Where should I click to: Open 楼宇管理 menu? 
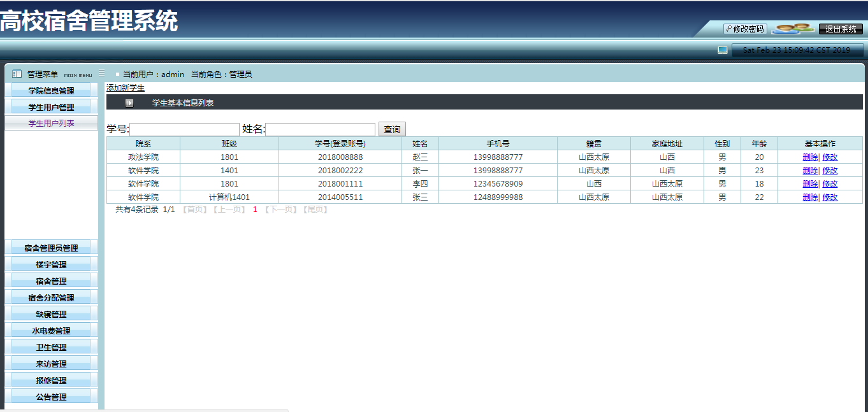coord(51,264)
